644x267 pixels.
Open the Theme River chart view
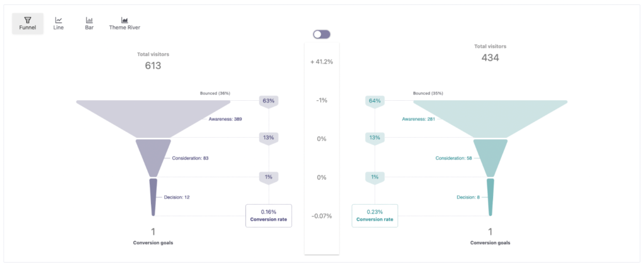[x=125, y=23]
